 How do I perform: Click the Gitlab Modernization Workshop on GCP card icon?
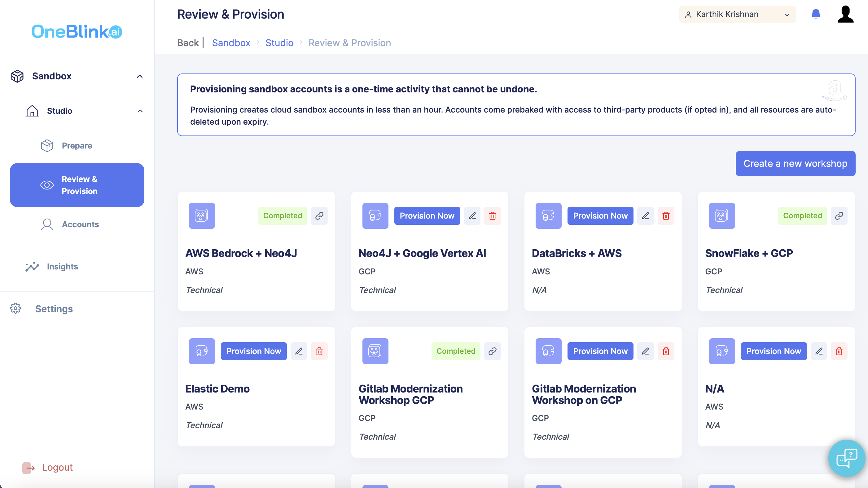coord(549,351)
